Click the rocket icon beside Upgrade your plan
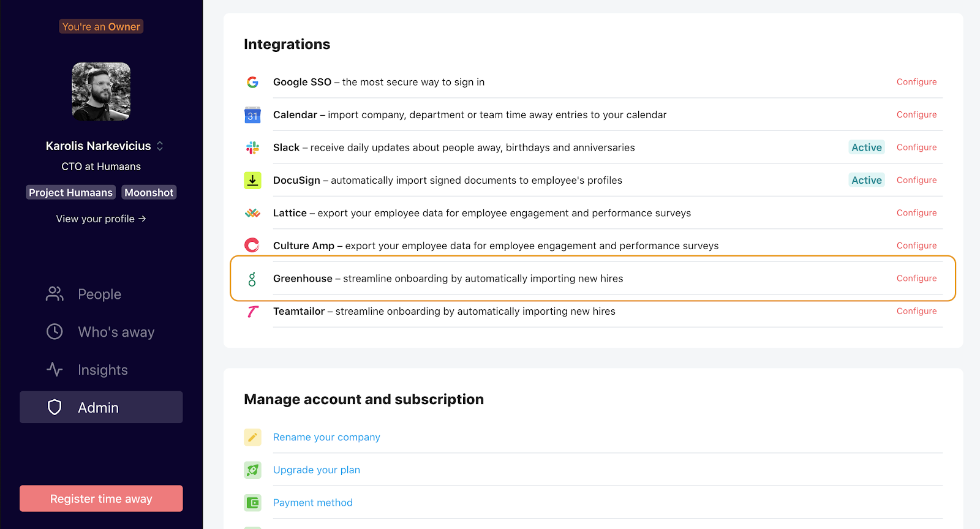The width and height of the screenshot is (980, 529). tap(252, 470)
